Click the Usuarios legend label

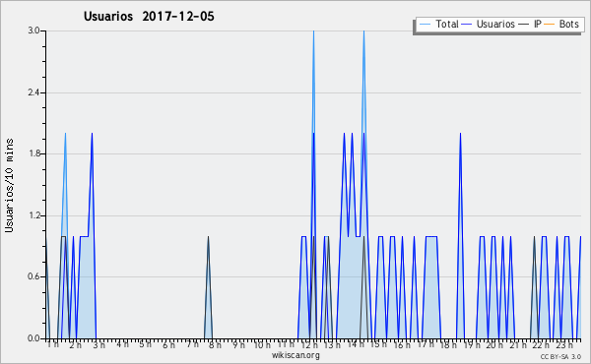point(495,24)
